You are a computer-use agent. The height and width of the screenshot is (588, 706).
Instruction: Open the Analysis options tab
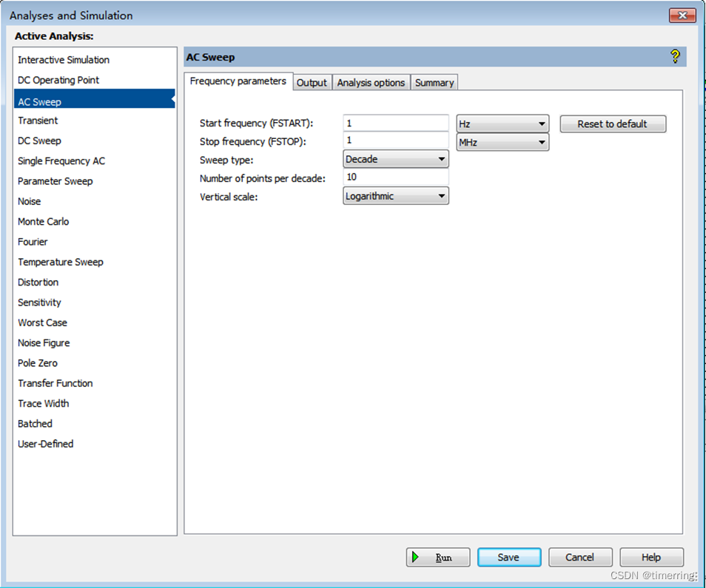coord(371,83)
